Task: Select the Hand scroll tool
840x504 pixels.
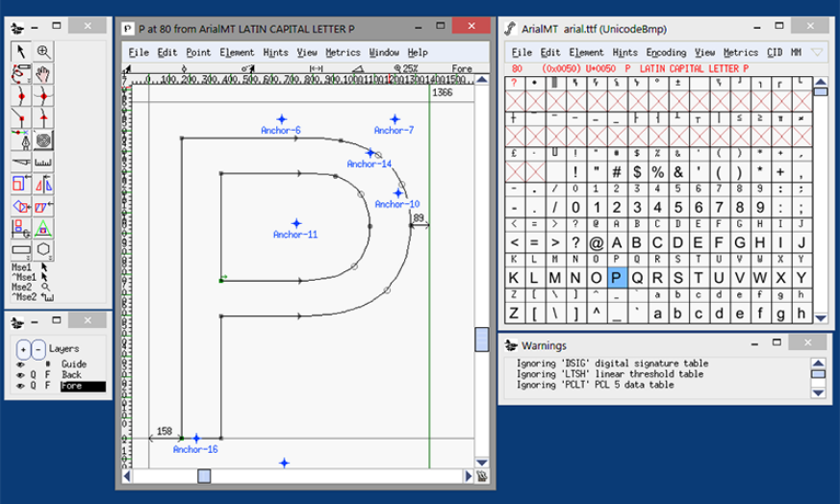Action: tap(43, 74)
